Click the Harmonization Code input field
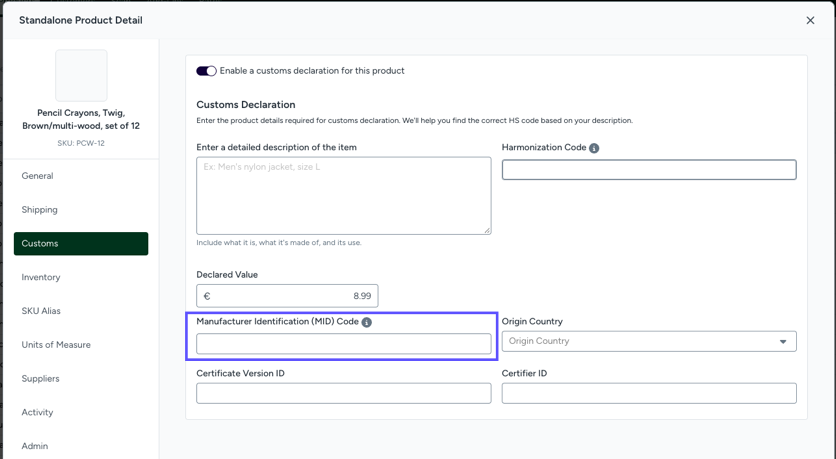This screenshot has width=836, height=459. [649, 170]
